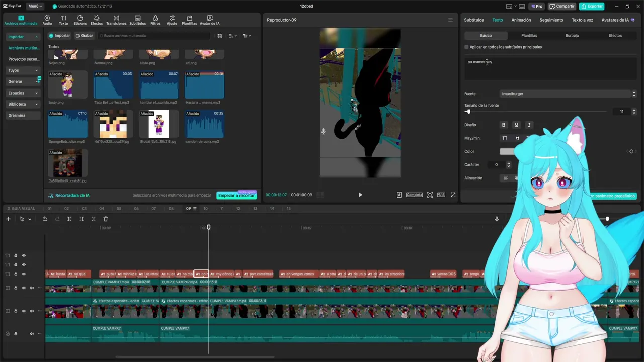Select Archivos multimedia in the top toolbar
This screenshot has height=362, width=644.
[x=21, y=20]
